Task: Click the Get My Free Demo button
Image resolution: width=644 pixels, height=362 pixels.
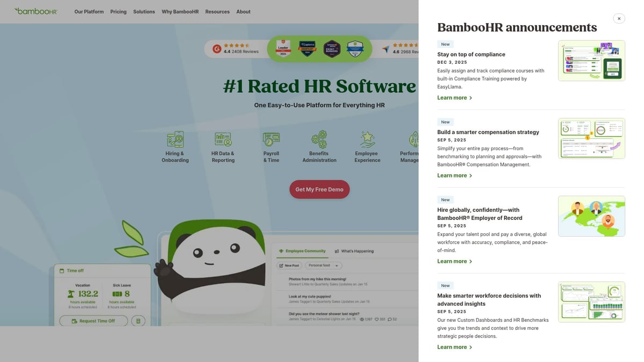Action: tap(319, 189)
